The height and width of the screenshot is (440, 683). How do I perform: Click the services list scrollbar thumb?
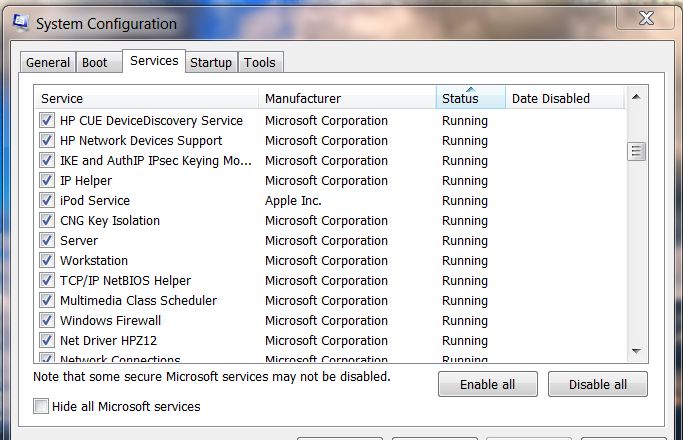click(x=636, y=152)
